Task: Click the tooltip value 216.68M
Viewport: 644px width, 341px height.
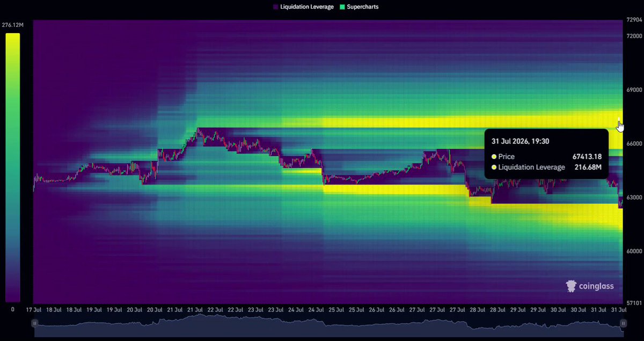Action: coord(589,167)
